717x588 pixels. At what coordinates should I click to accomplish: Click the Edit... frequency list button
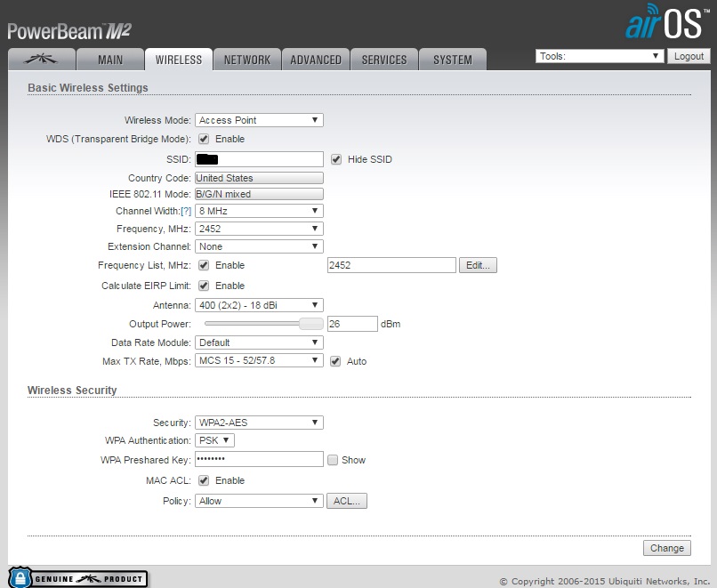(x=478, y=265)
